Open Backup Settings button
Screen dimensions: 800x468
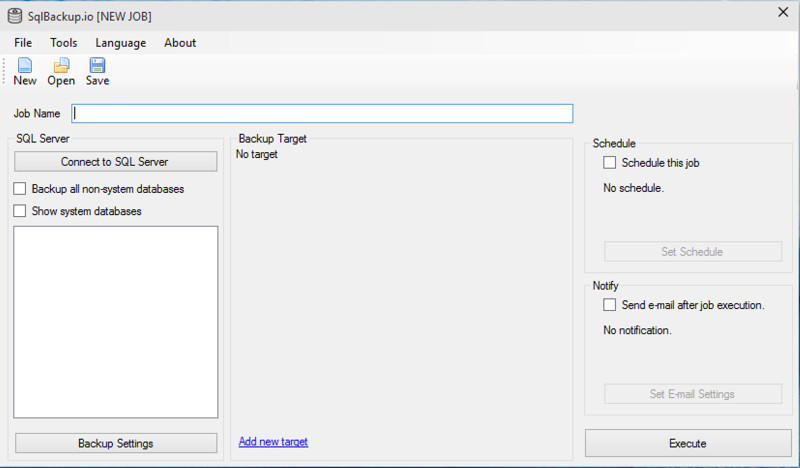(116, 443)
